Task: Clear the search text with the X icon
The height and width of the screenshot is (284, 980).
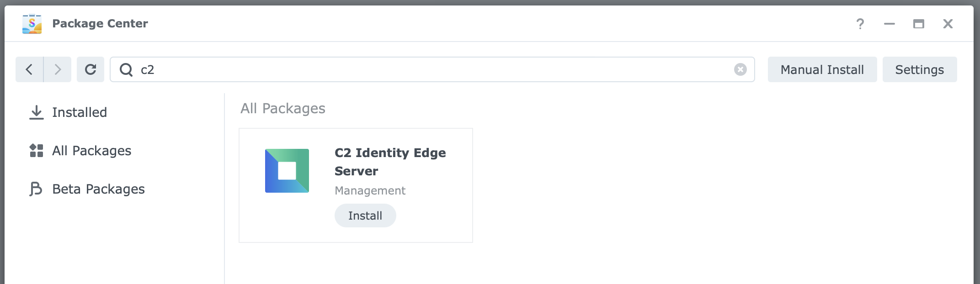Action: click(x=740, y=69)
